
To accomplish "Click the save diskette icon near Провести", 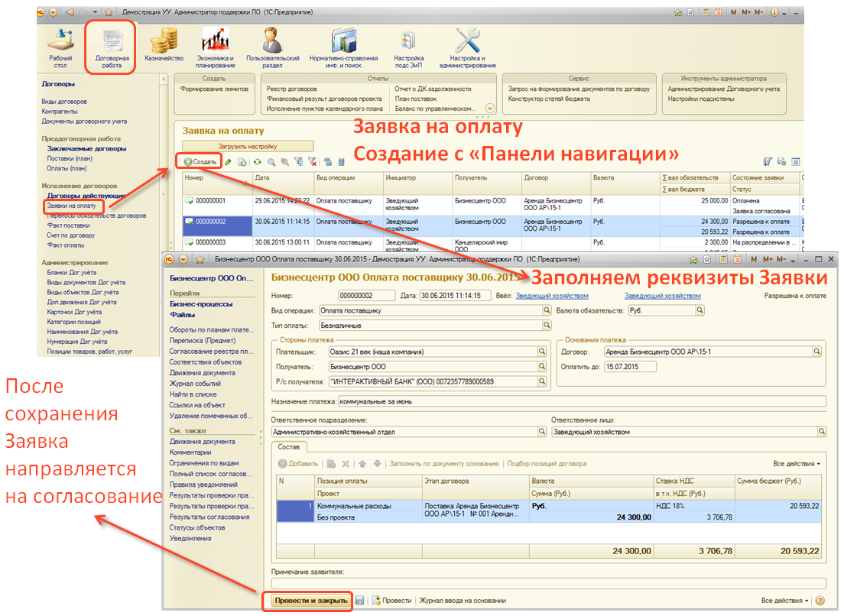I will (x=360, y=601).
